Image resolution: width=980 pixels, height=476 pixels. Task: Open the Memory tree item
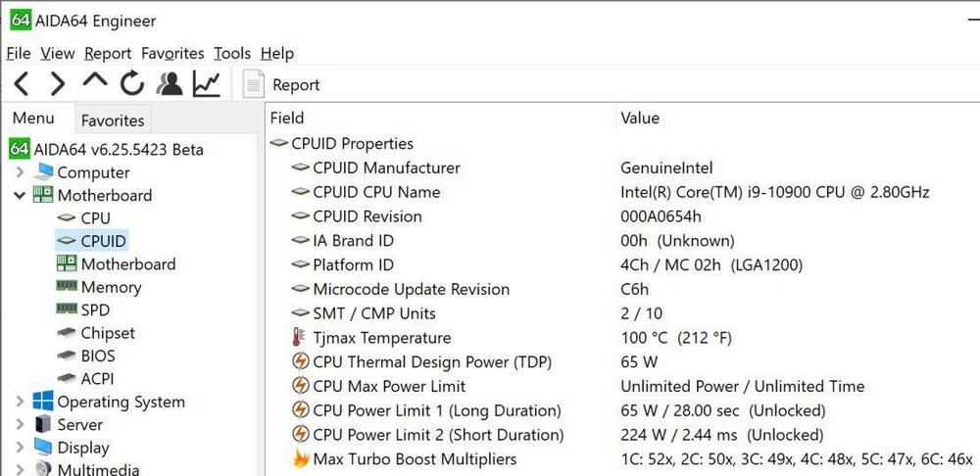[99, 287]
